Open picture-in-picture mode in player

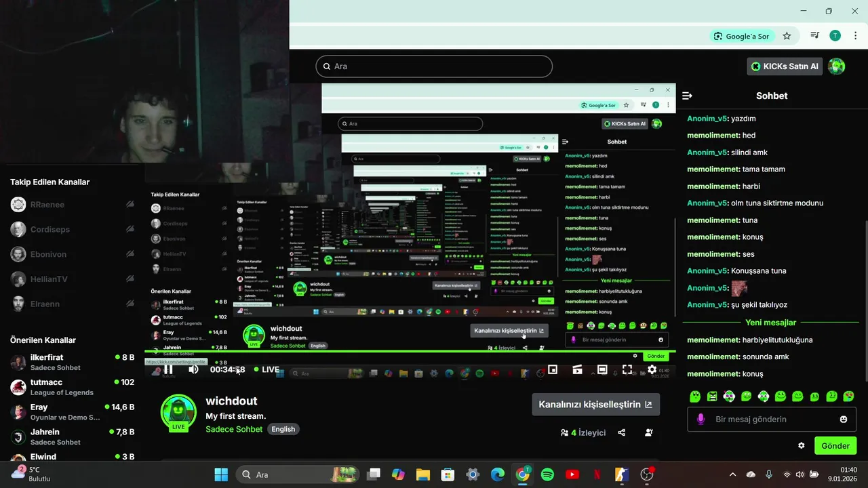coord(553,369)
